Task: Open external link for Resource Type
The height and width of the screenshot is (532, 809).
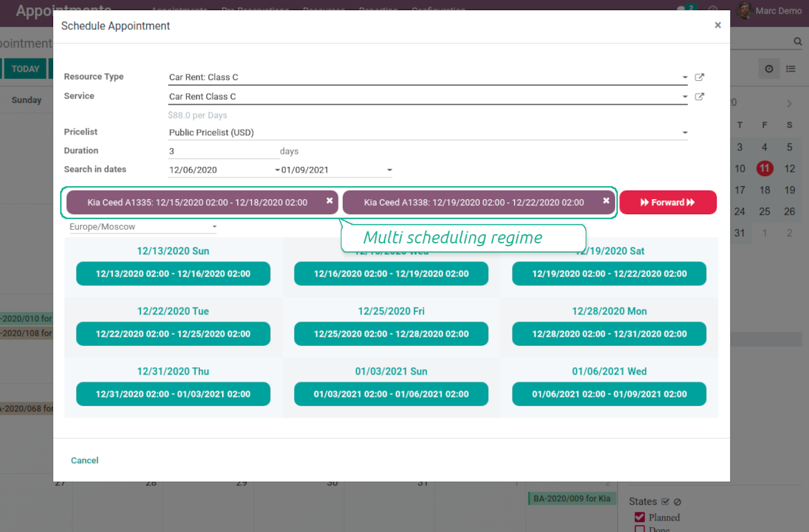Action: point(699,77)
